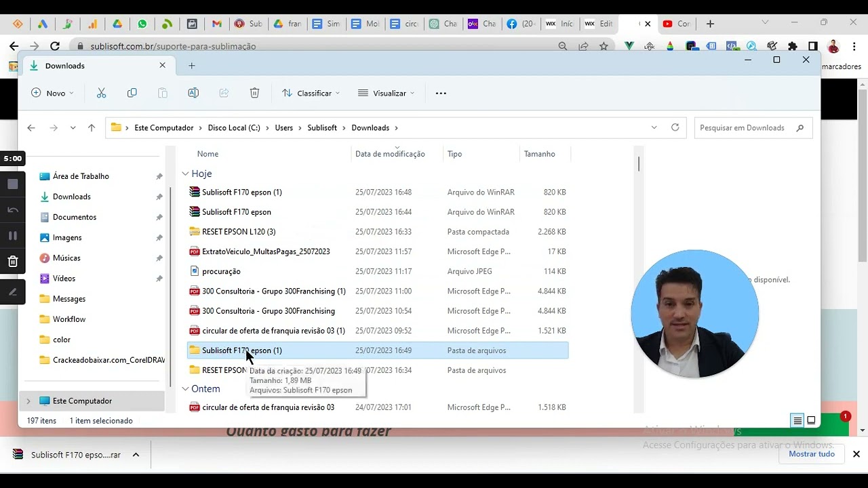868x488 pixels.
Task: Click 'Users' in the address breadcrumb
Action: (x=284, y=127)
